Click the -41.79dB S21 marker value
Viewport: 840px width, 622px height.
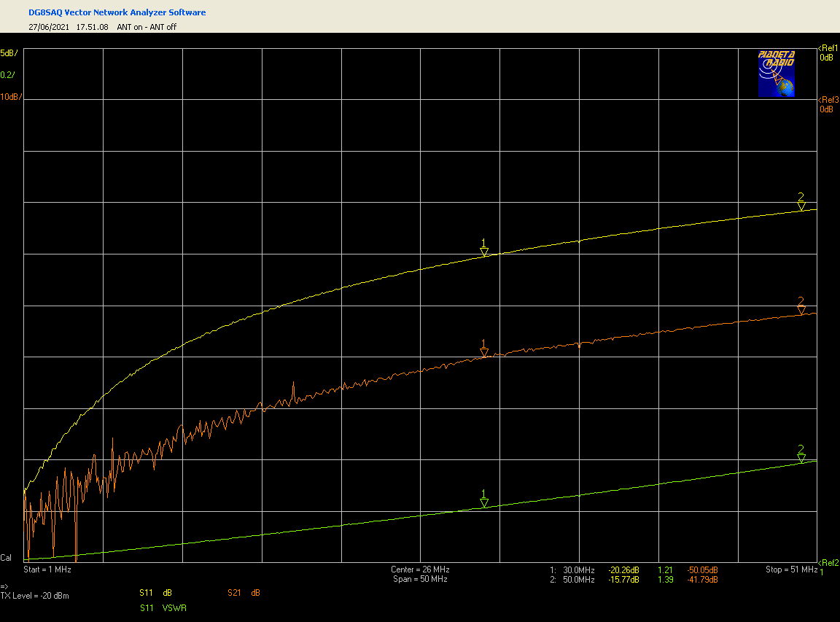tap(702, 580)
